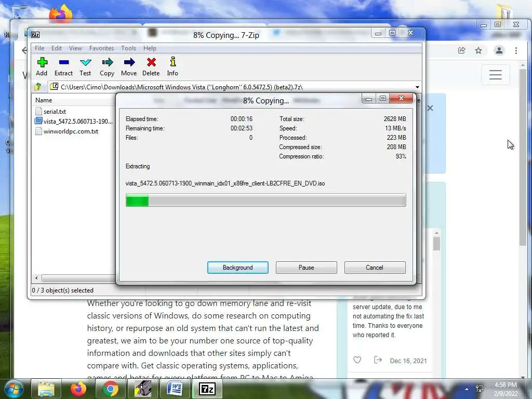Dismiss the blue banner with the X
Viewport: 532px width, 399px height.
click(430, 108)
